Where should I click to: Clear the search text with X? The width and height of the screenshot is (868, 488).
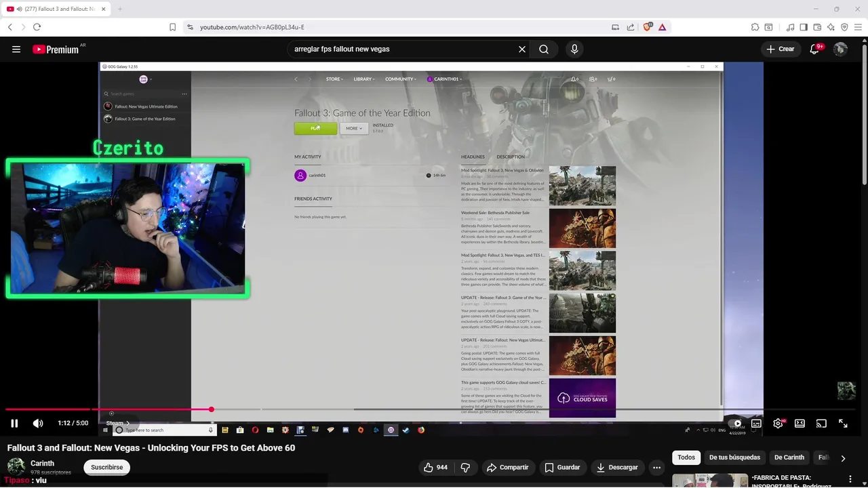(x=522, y=49)
